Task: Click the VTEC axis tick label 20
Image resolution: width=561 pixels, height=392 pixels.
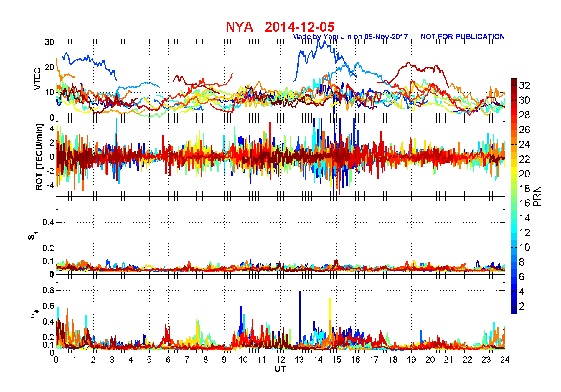Action: pyautogui.click(x=49, y=67)
